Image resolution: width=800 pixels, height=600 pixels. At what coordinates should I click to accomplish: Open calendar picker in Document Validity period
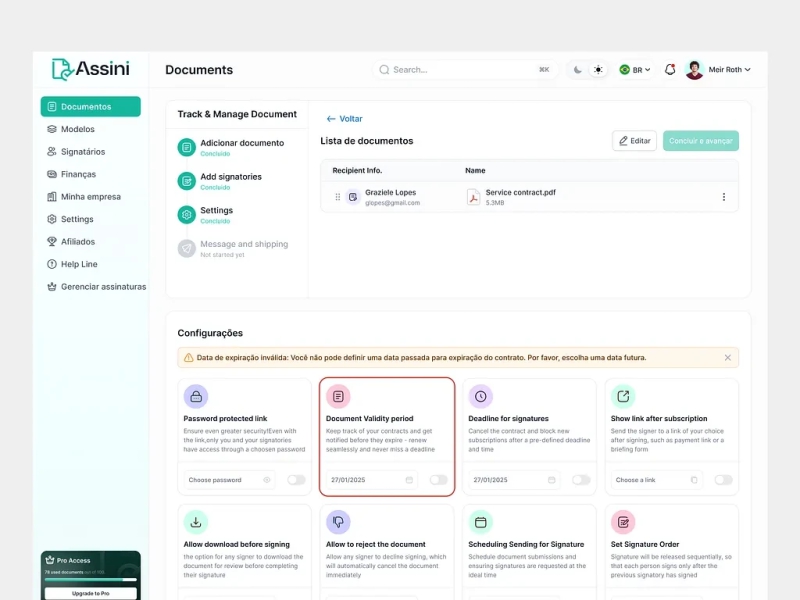coord(409,480)
